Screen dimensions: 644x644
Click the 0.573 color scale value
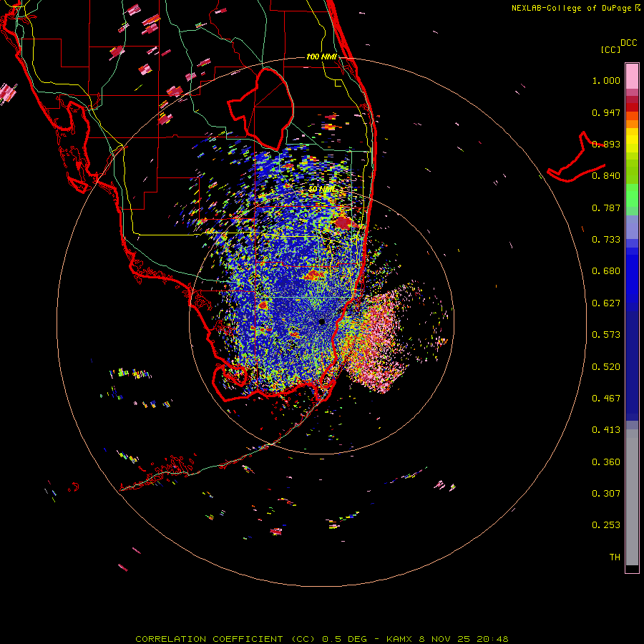click(x=606, y=335)
